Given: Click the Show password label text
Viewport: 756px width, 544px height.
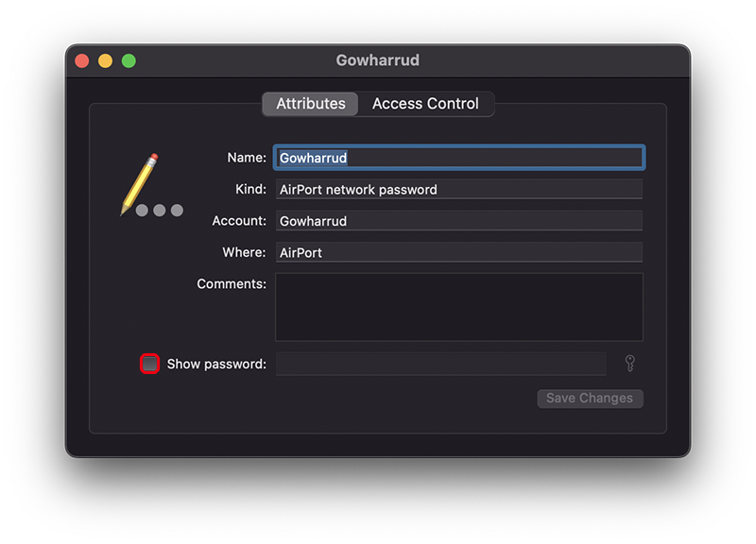Looking at the screenshot, I should 216,364.
